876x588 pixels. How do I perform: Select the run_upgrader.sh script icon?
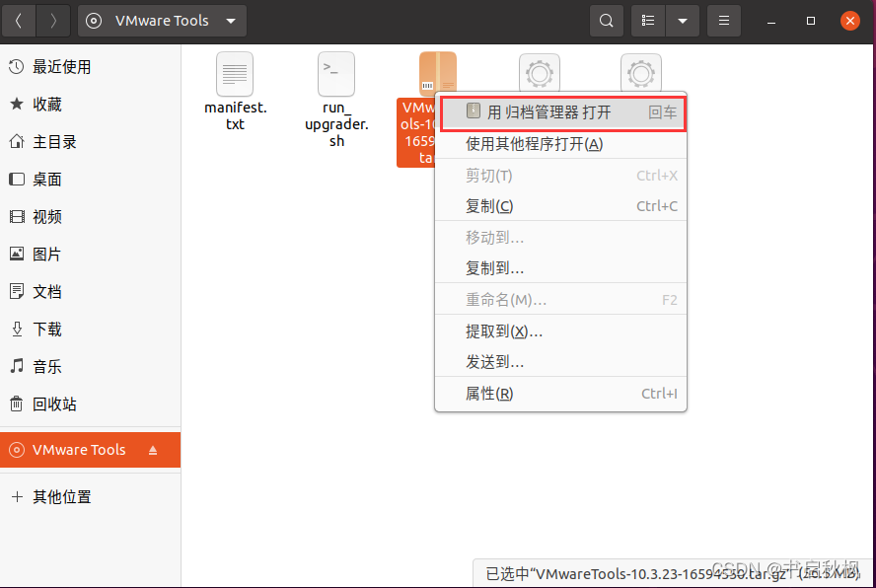click(x=336, y=74)
